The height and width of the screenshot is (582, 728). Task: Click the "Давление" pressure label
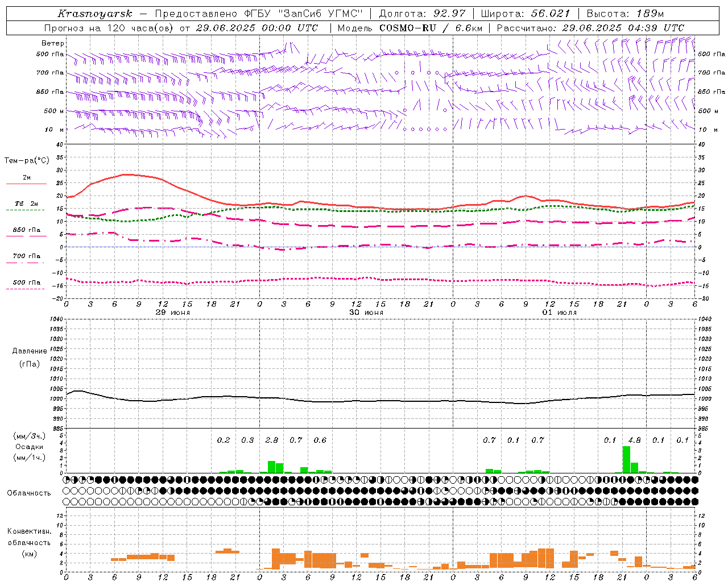[x=30, y=351]
